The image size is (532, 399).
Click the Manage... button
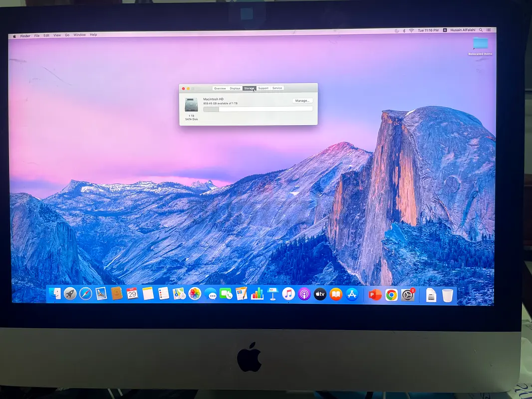click(x=302, y=101)
